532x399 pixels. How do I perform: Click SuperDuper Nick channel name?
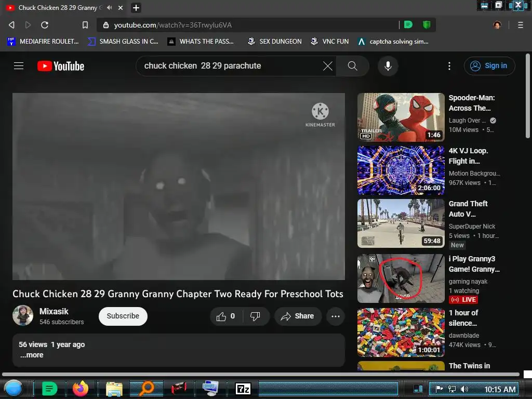(472, 227)
